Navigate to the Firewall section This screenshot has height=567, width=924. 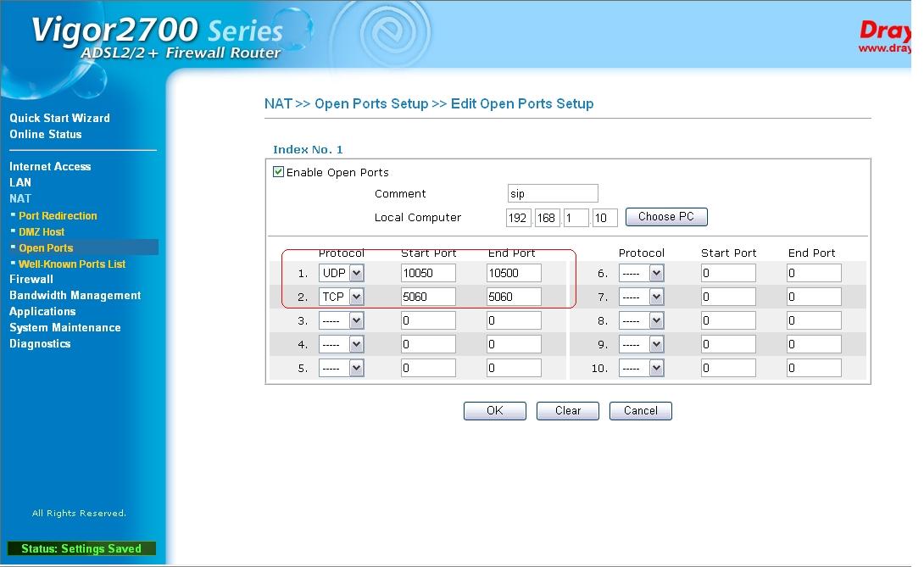pyautogui.click(x=31, y=279)
